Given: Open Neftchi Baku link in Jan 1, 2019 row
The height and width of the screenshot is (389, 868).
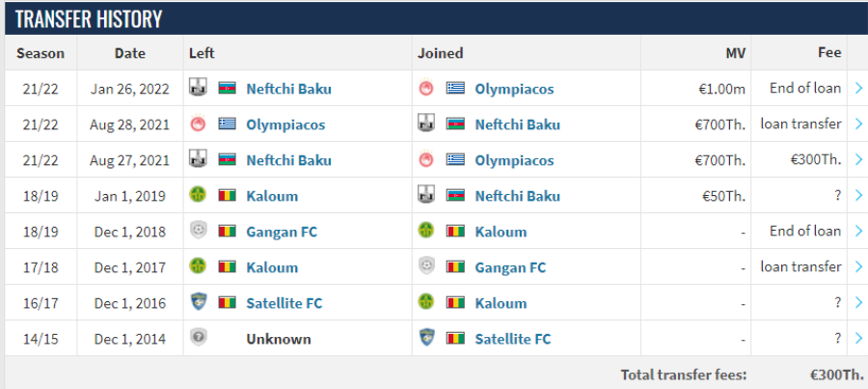Looking at the screenshot, I should coord(518,196).
